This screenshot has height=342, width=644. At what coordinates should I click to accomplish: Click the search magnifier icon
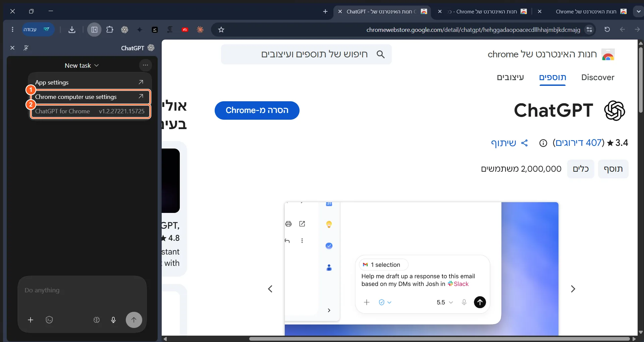380,54
